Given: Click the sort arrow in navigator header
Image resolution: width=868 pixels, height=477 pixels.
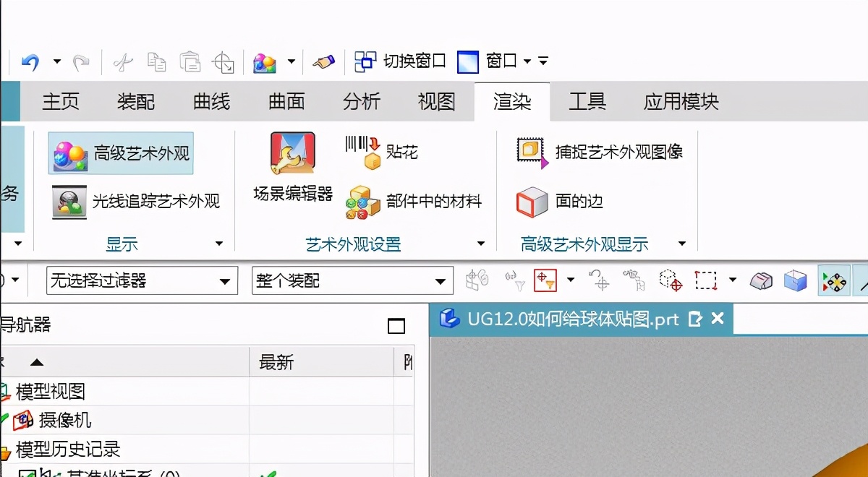Looking at the screenshot, I should [36, 361].
